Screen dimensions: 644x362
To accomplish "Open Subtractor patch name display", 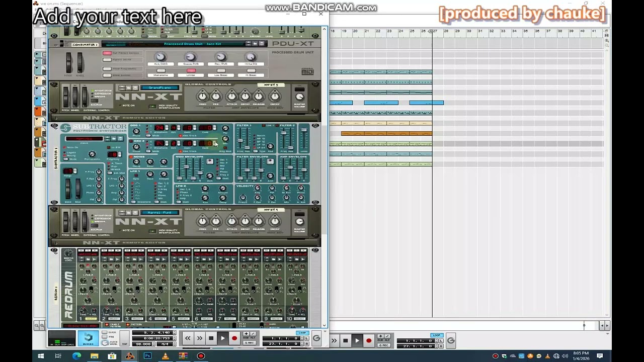I will (84, 139).
